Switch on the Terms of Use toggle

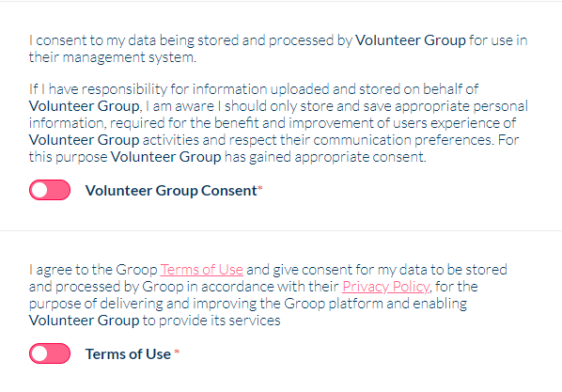click(50, 353)
